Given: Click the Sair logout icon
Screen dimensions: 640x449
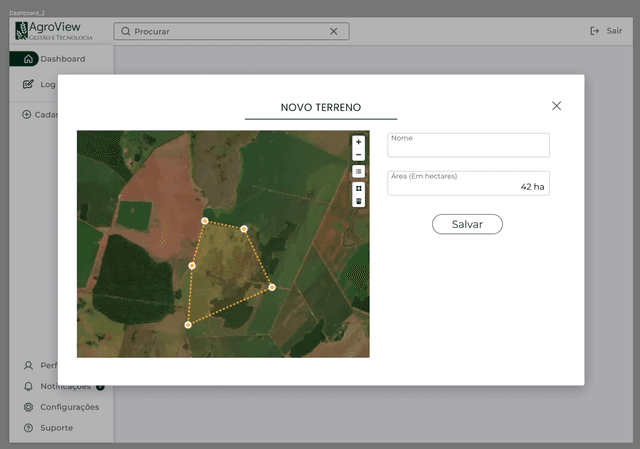Looking at the screenshot, I should (595, 31).
